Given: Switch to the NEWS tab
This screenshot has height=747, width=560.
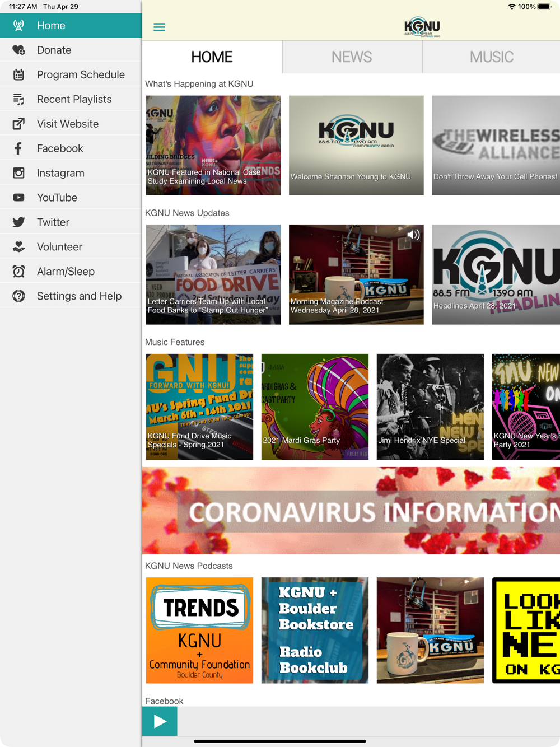Looking at the screenshot, I should point(352,57).
